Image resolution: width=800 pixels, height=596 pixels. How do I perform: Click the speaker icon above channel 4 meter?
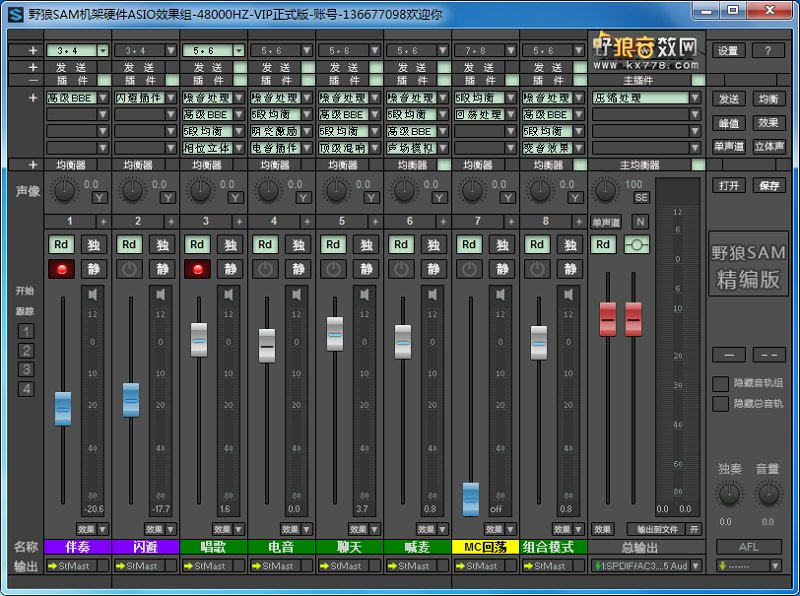point(297,295)
